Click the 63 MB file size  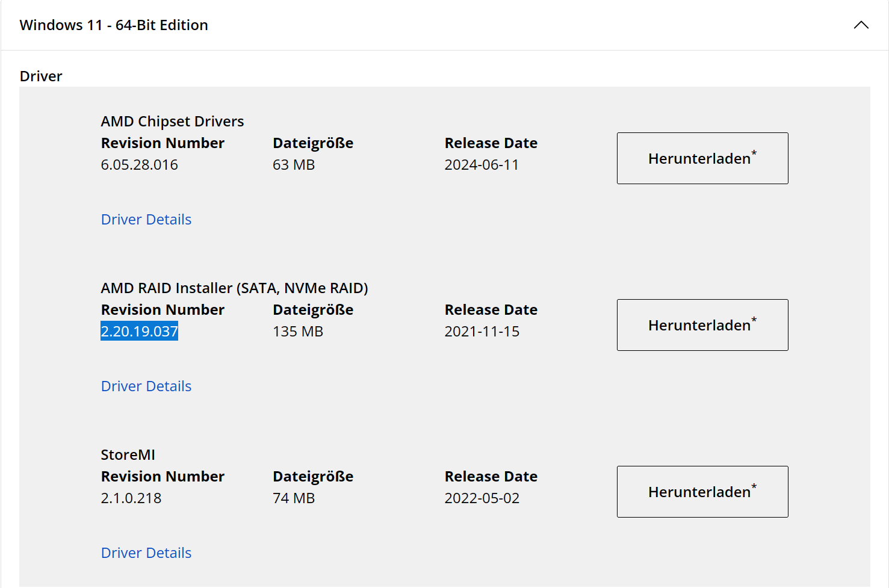click(x=294, y=165)
